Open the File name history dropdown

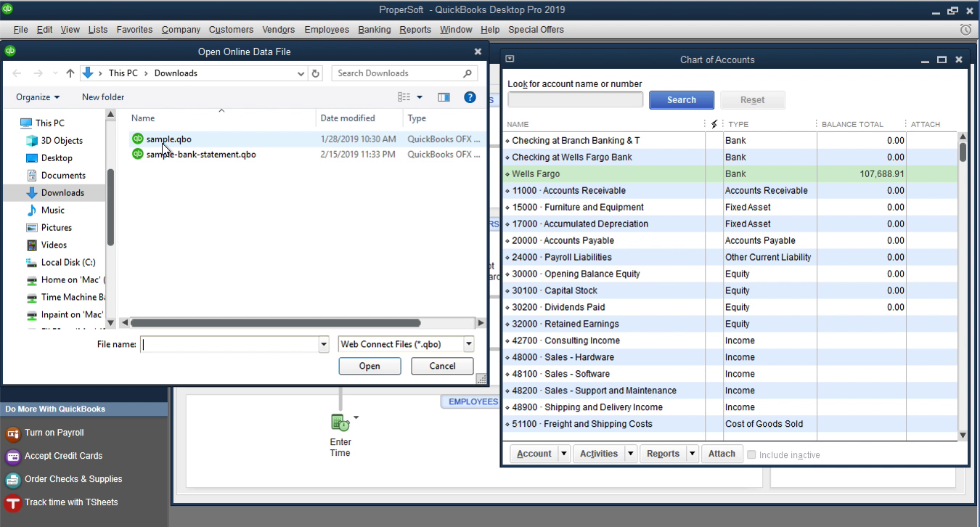coord(324,345)
